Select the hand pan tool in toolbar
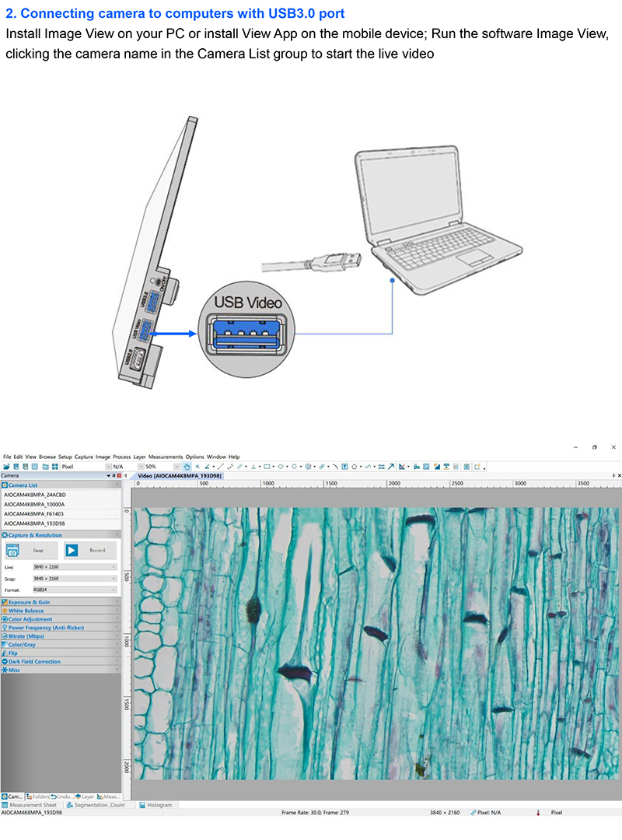 click(187, 467)
